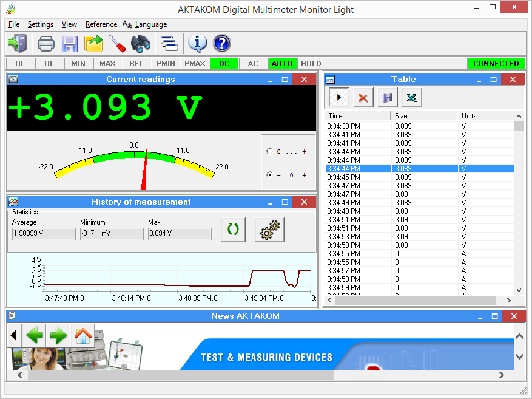Toggle the MAX indicator
The height and width of the screenshot is (399, 532).
[x=107, y=64]
